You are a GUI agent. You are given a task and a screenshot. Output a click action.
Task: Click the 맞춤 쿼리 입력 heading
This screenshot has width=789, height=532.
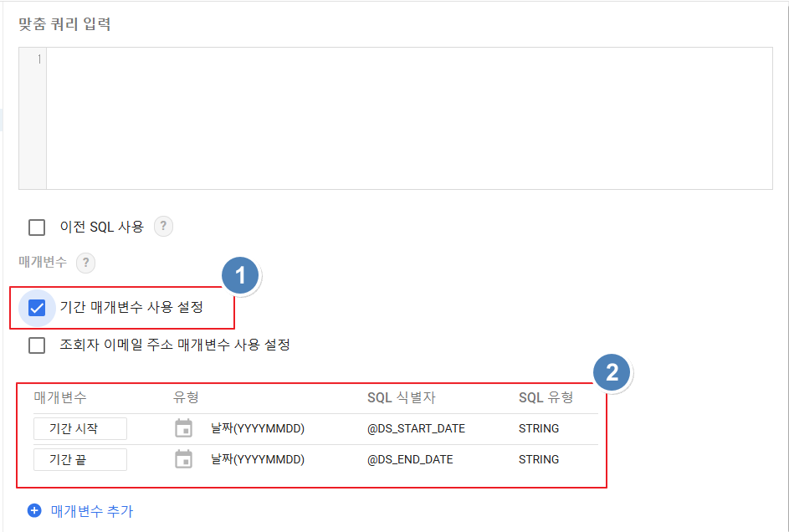coord(64,24)
